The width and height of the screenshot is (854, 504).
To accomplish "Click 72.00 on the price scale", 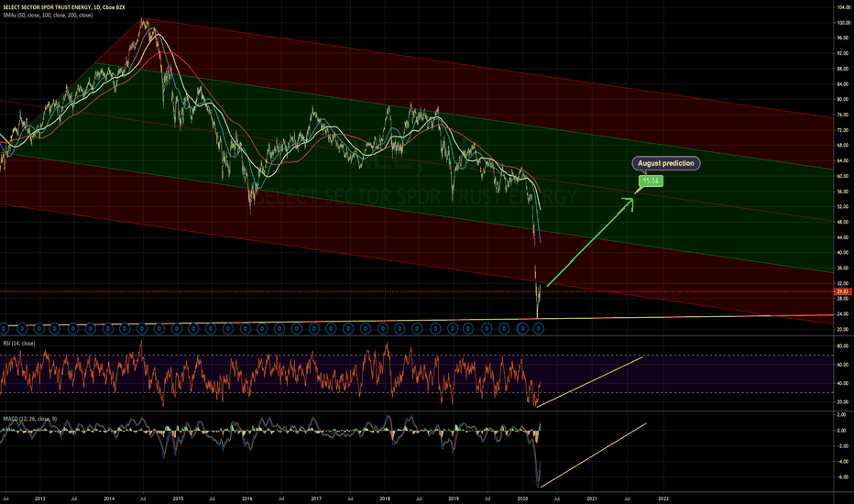I will pos(843,130).
